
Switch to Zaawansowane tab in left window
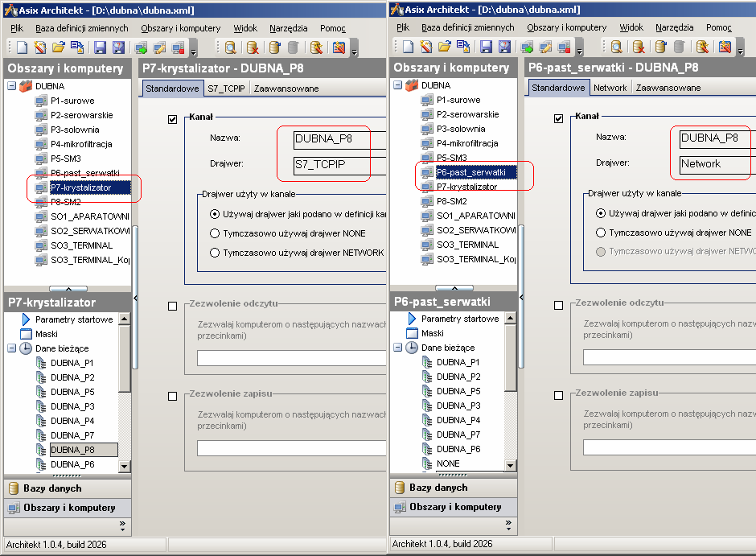pyautogui.click(x=286, y=89)
